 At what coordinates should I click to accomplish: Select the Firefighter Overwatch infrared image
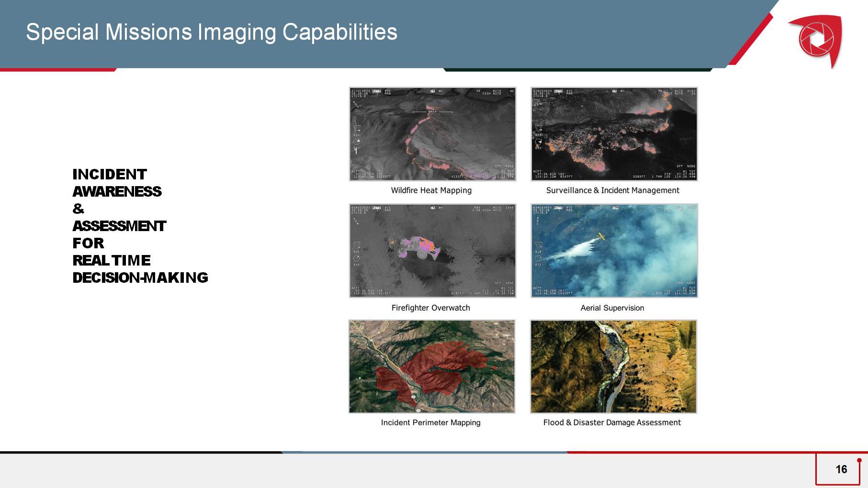click(432, 251)
